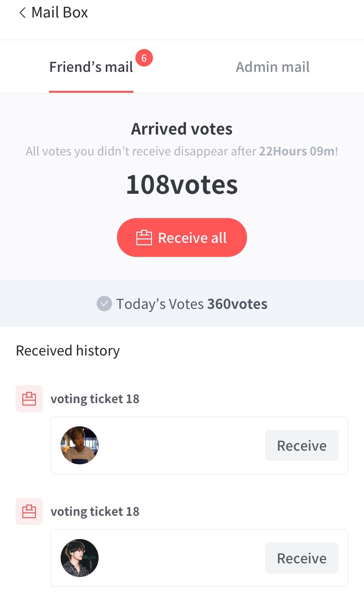The width and height of the screenshot is (364, 609).
Task: Go back using the Mail Box chevron
Action: 22,13
